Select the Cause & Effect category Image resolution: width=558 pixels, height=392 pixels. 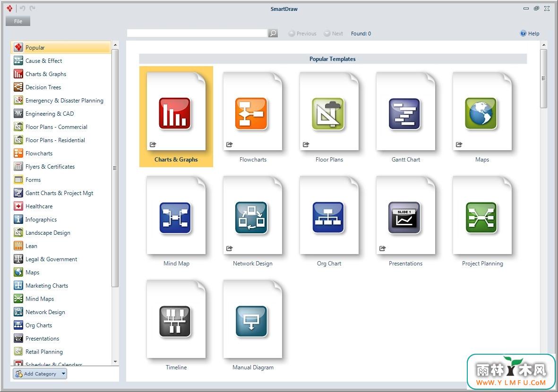click(61, 61)
